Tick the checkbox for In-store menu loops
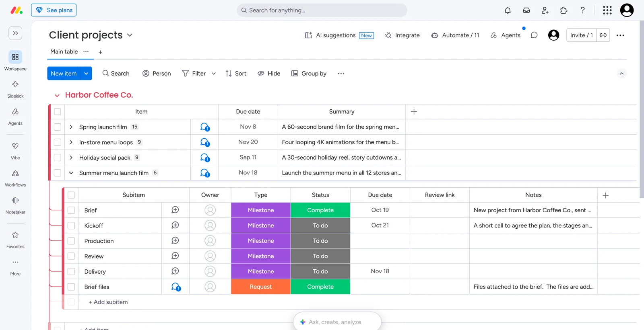Viewport: 644px width, 330px height. tap(58, 142)
